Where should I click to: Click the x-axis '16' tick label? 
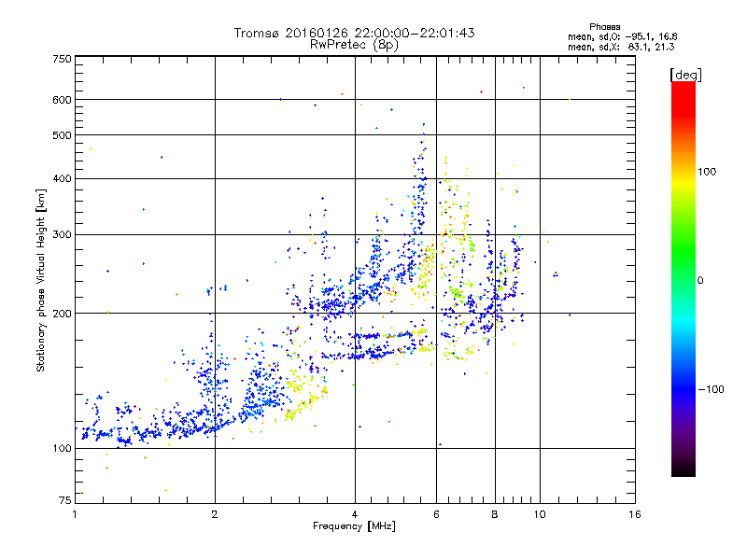[x=635, y=514]
